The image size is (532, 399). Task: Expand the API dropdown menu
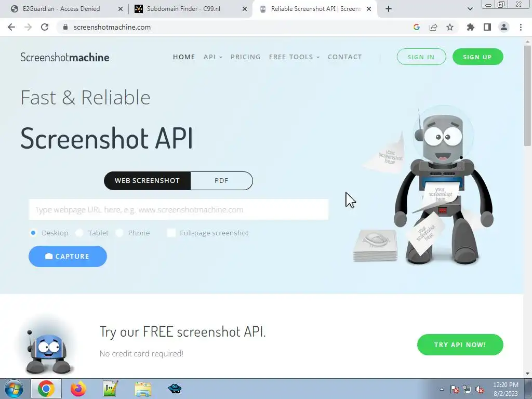click(x=212, y=57)
